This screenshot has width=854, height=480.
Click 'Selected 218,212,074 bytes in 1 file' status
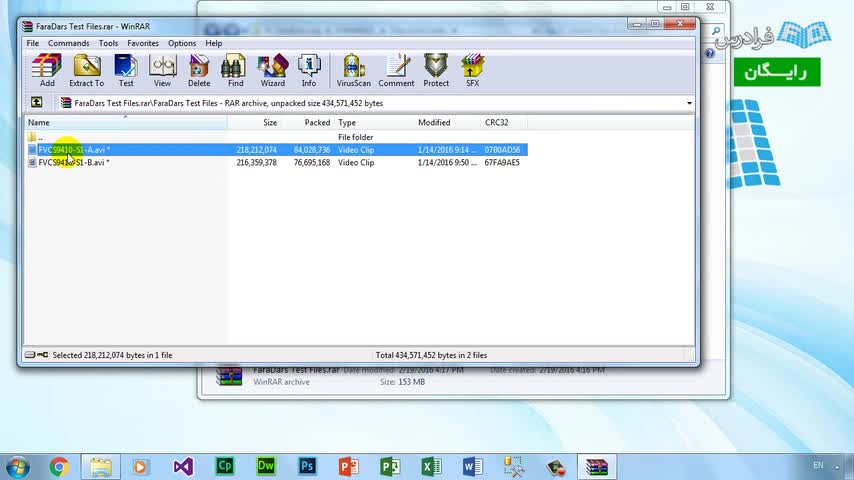(x=112, y=355)
